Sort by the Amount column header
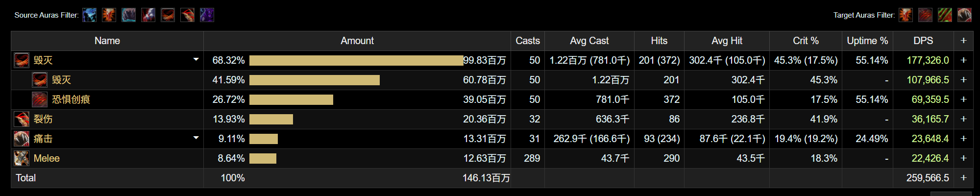The height and width of the screenshot is (196, 980). click(x=357, y=41)
